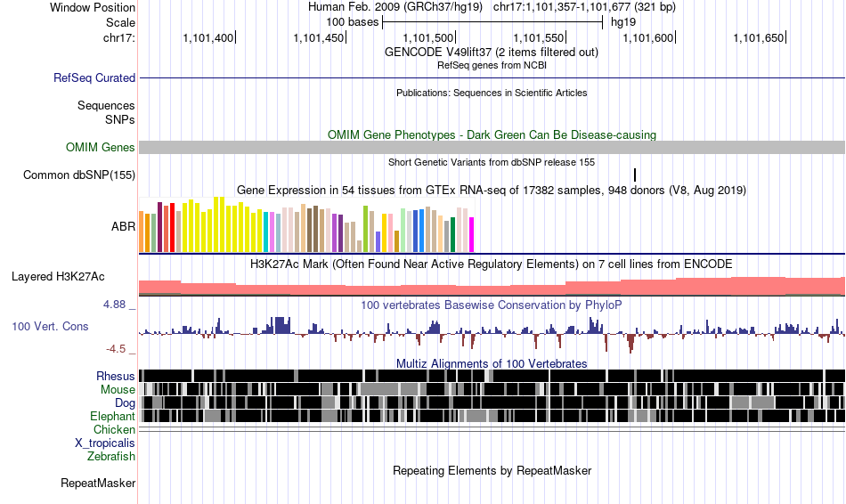Click the RefSeq Curated blue line

click(x=492, y=77)
